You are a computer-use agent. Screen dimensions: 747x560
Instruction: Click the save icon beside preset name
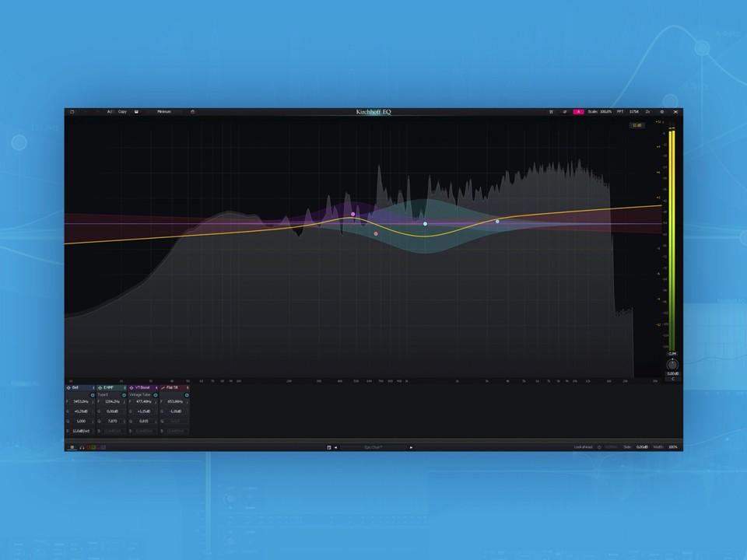pos(328,448)
